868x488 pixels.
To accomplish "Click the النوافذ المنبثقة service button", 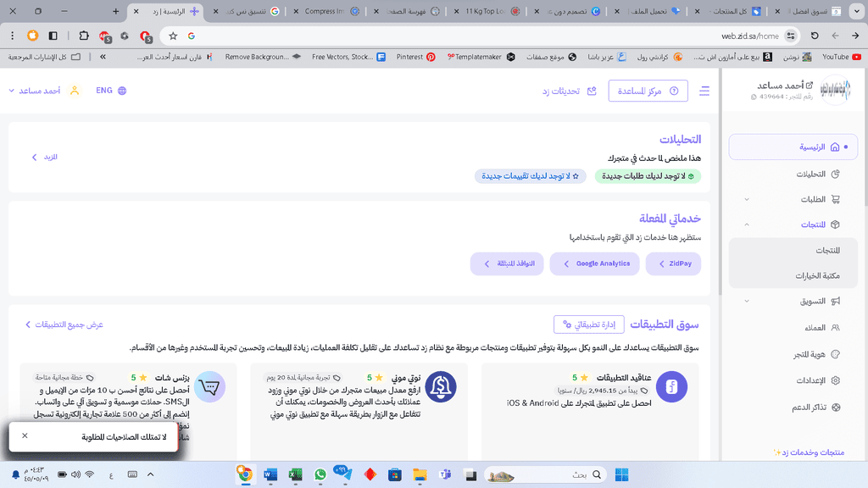I will point(507,264).
